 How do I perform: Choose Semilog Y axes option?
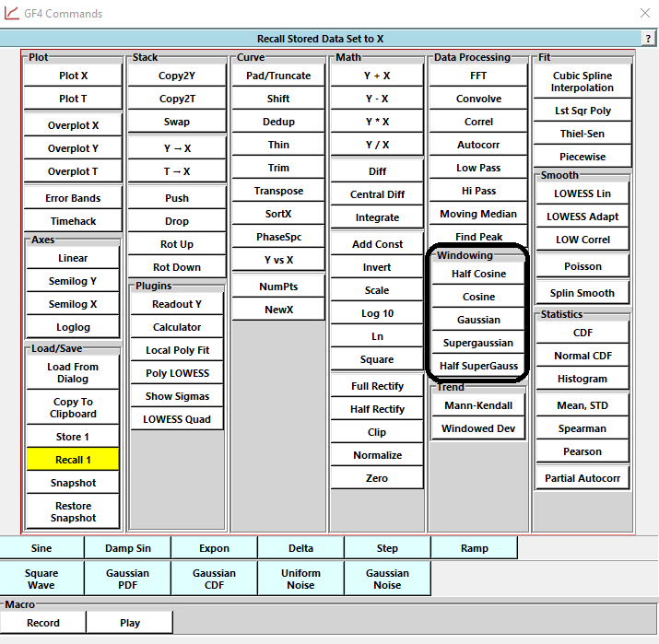click(x=73, y=281)
